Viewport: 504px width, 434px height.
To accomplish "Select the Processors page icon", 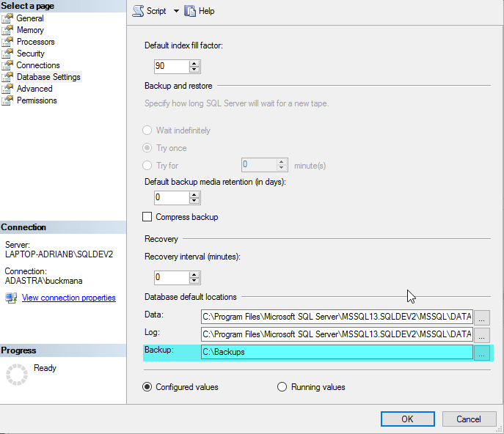I will click(8, 42).
